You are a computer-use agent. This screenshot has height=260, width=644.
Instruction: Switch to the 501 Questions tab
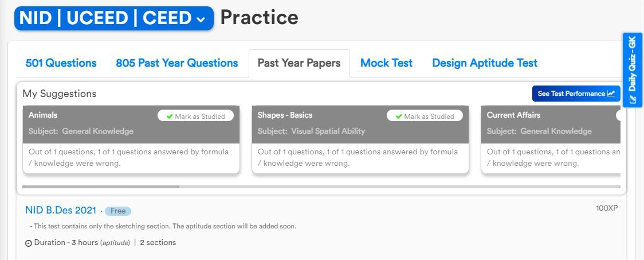(61, 63)
